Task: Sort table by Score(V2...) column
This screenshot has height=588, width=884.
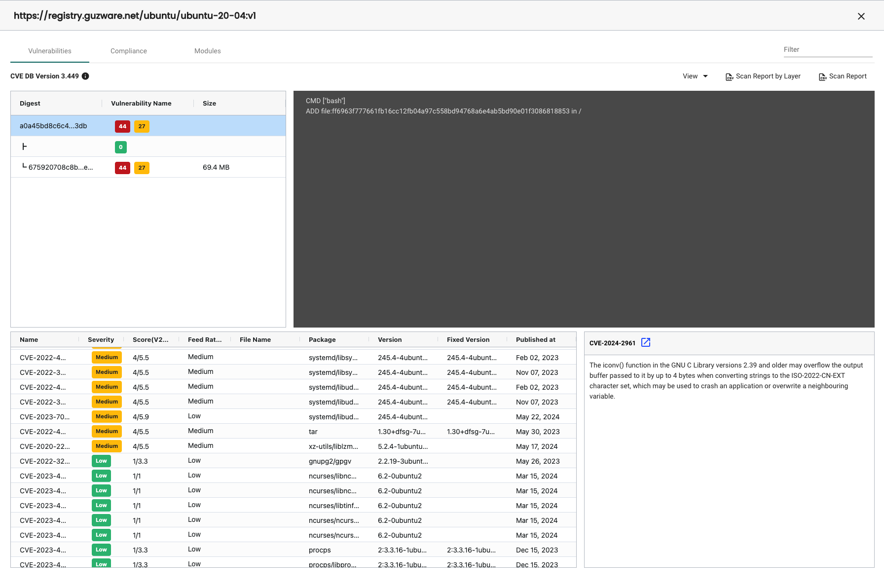Action: 150,339
